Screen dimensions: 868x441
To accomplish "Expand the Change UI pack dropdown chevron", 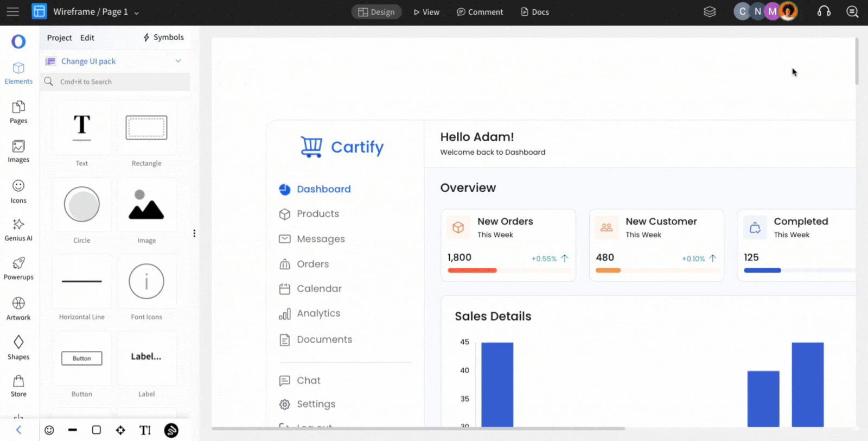I will coord(178,61).
